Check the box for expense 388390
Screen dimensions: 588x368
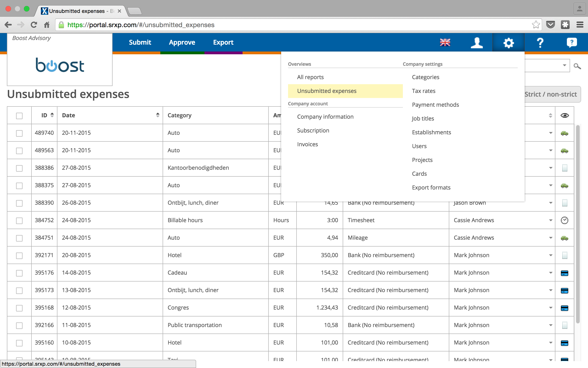pos(19,203)
